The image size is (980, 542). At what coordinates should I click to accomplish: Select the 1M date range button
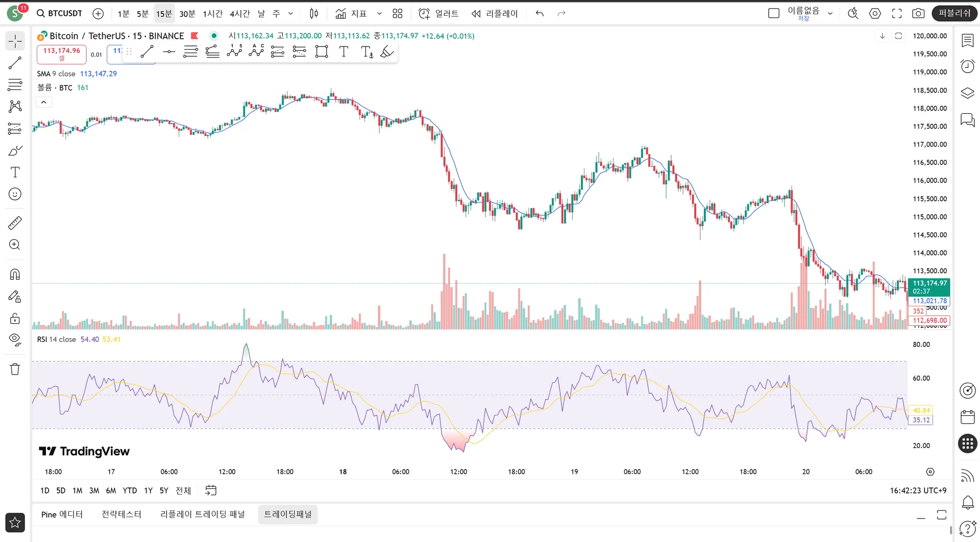point(77,490)
